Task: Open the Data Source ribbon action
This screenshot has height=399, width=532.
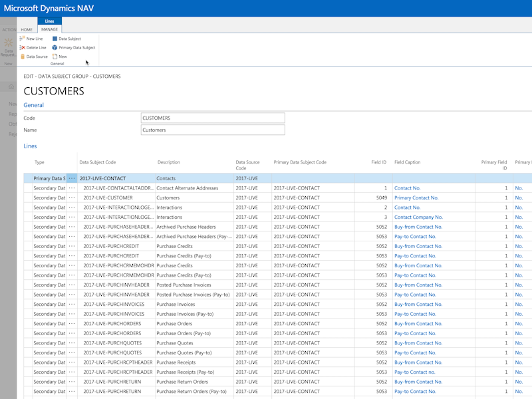Action: click(34, 57)
